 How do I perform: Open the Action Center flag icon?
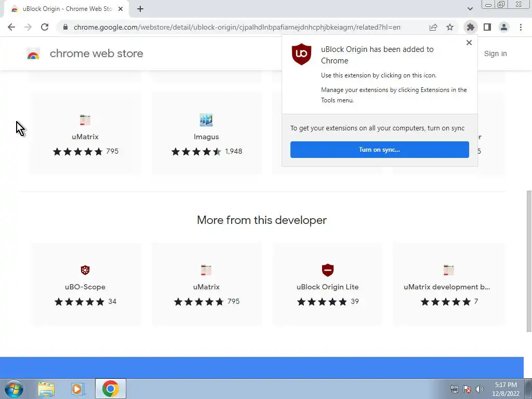pos(467,389)
